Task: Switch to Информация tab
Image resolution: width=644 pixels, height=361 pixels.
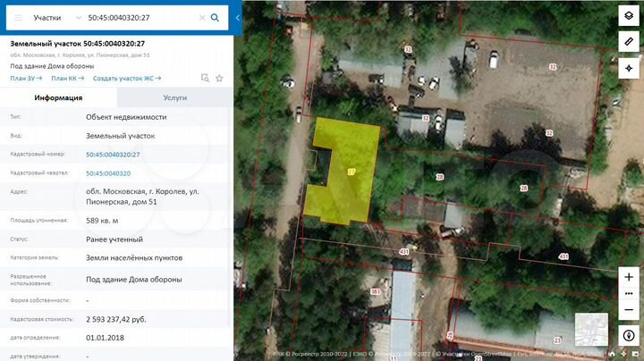Action: coord(58,97)
